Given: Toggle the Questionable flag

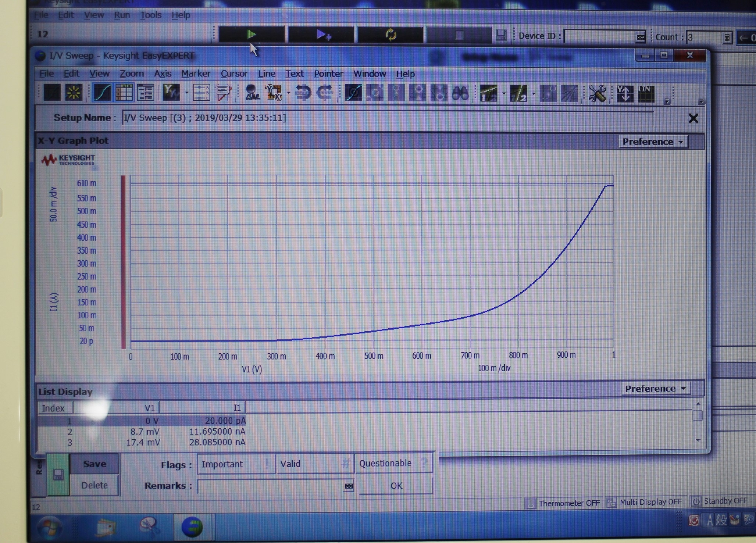Looking at the screenshot, I should (x=393, y=463).
